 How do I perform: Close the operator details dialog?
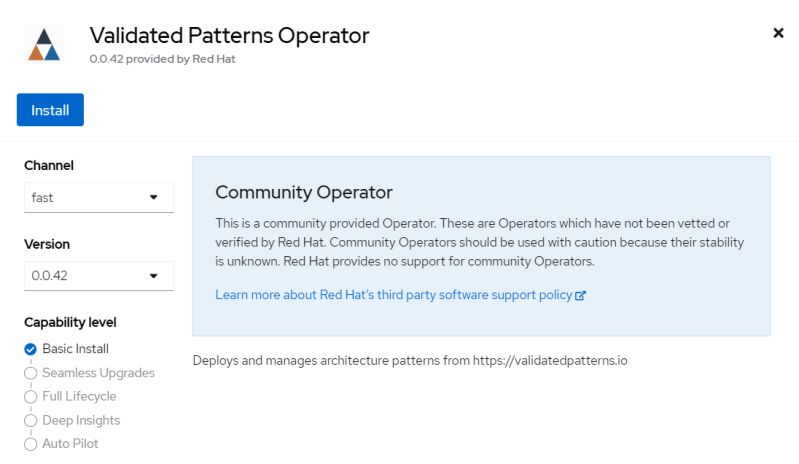tap(778, 33)
